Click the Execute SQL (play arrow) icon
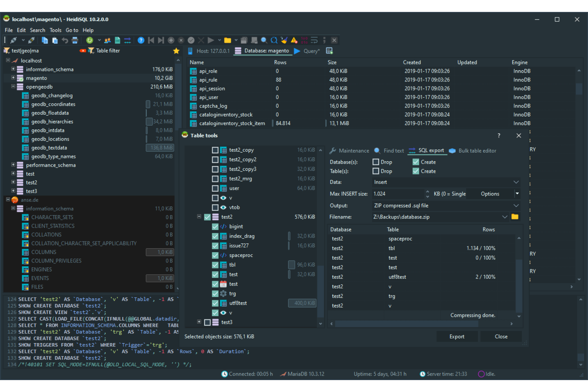The height and width of the screenshot is (392, 588). click(210, 40)
